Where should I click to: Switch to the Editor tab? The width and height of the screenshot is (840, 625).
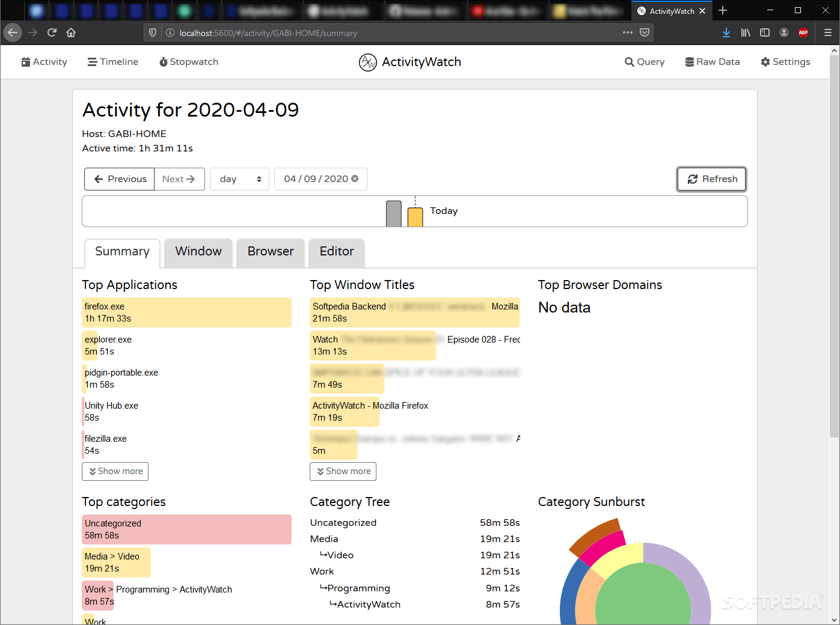click(x=336, y=251)
